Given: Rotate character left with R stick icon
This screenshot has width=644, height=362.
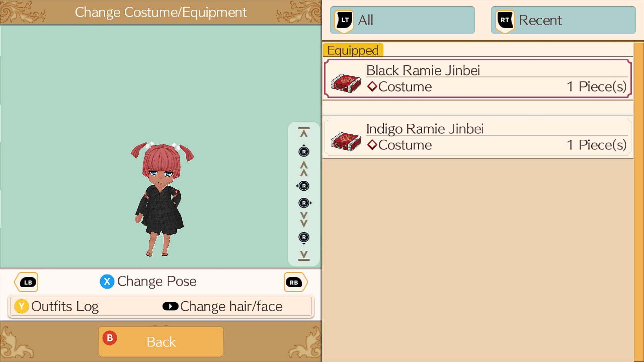Looking at the screenshot, I should 303,186.
